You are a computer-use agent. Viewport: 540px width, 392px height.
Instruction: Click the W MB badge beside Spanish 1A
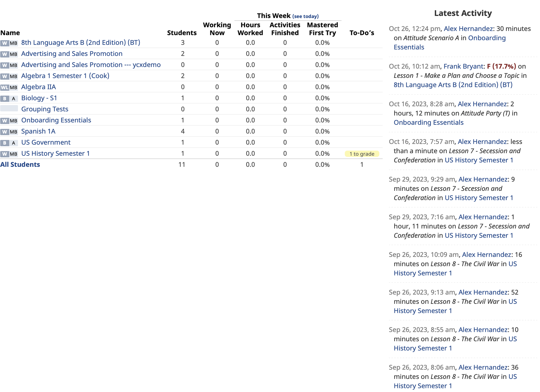[9, 132]
